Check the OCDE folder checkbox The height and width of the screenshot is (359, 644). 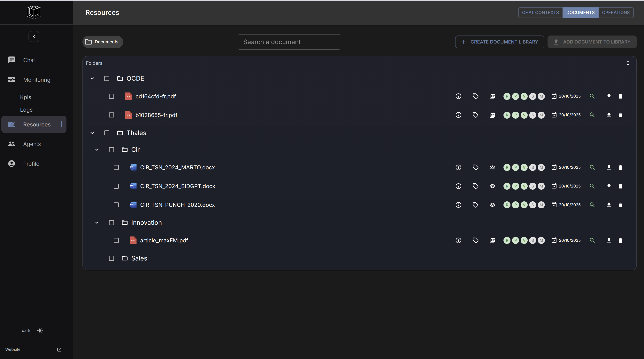click(107, 79)
